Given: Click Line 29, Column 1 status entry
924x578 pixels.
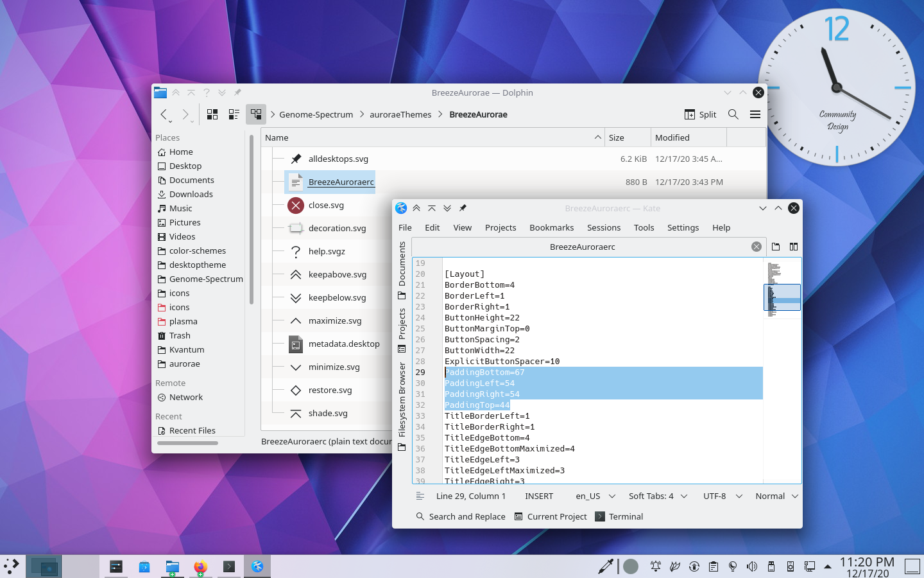Looking at the screenshot, I should [471, 496].
